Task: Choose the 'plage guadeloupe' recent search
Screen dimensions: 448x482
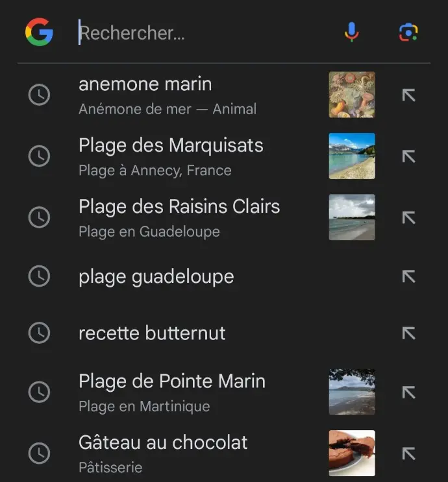Action: click(x=156, y=277)
